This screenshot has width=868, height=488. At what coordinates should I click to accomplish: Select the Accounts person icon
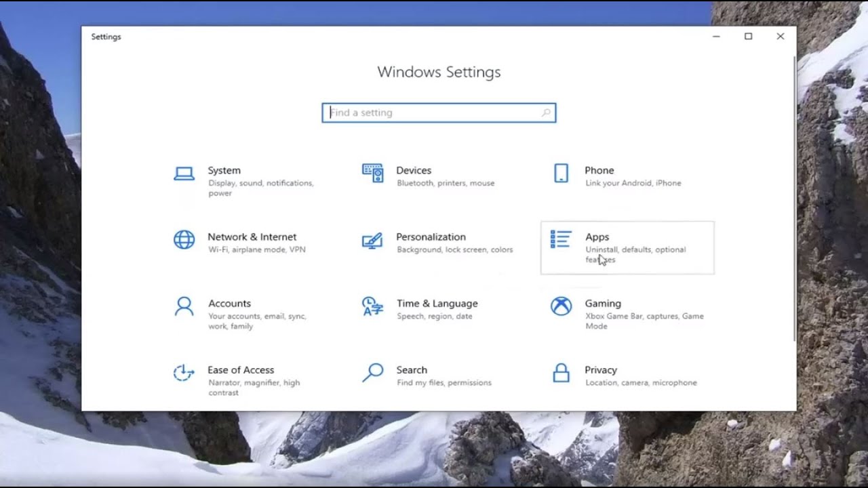184,306
